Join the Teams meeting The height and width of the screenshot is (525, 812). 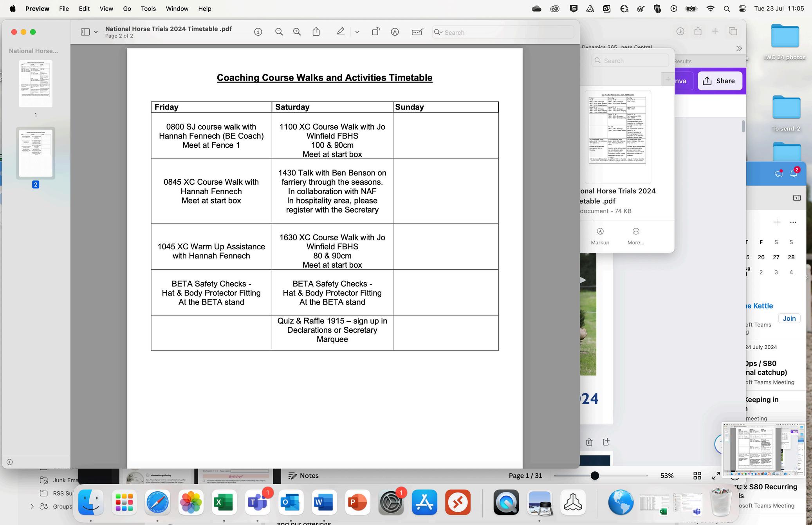(x=789, y=318)
